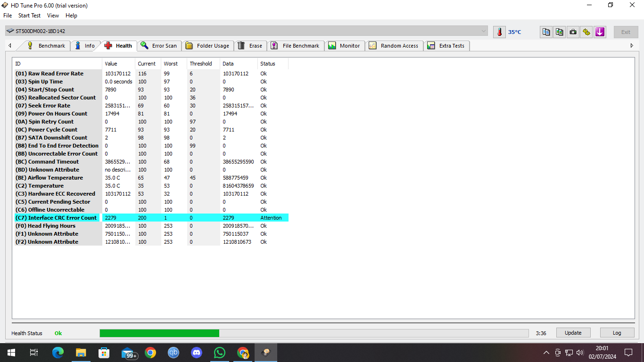Select the Command Timeout row
The height and width of the screenshot is (362, 644).
[151, 162]
